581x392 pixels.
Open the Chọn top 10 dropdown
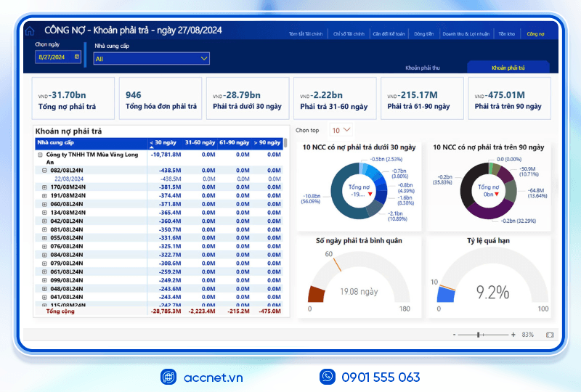[x=341, y=130]
